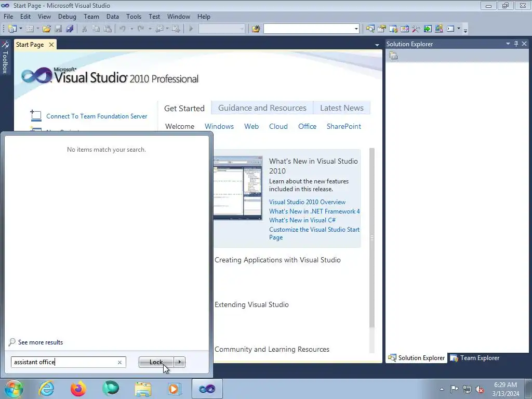The height and width of the screenshot is (399, 532).
Task: Expand the Redo history dropdown arrow
Action: pyautogui.click(x=150, y=29)
